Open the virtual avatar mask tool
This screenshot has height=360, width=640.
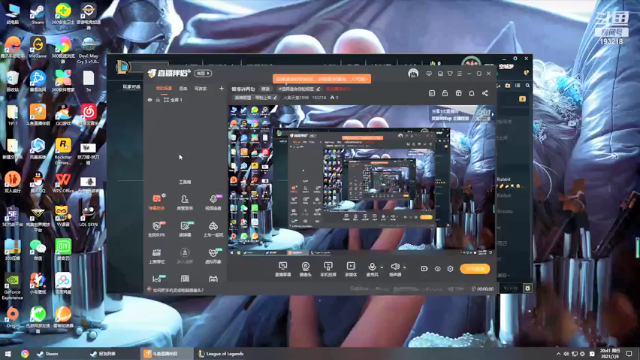213,256
